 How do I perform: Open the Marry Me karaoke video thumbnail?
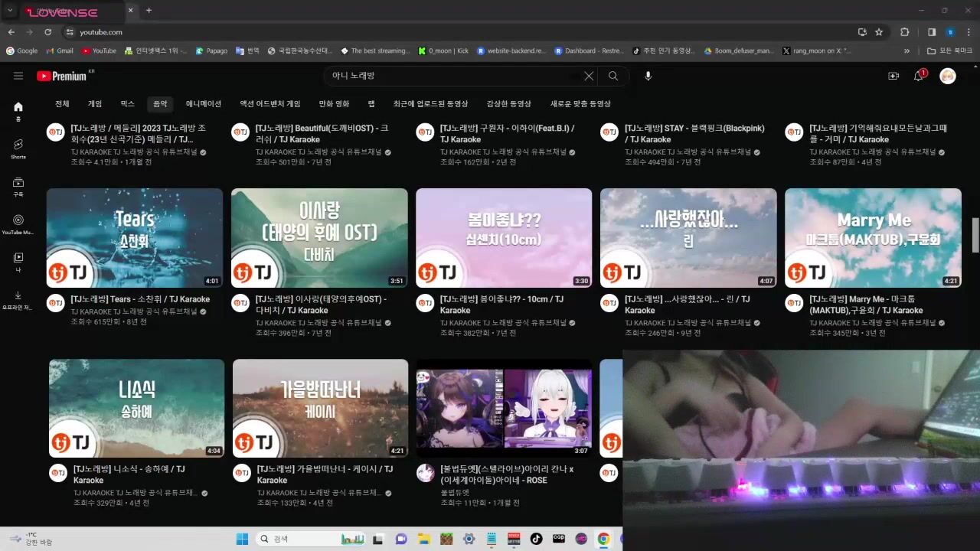click(873, 238)
